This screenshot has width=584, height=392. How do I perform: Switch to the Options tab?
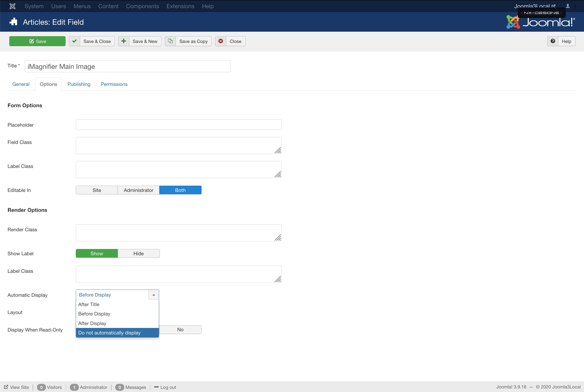coord(48,84)
